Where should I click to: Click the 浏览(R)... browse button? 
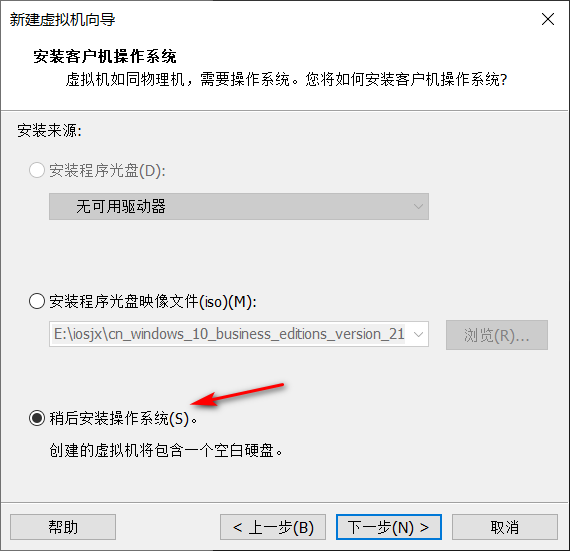497,335
